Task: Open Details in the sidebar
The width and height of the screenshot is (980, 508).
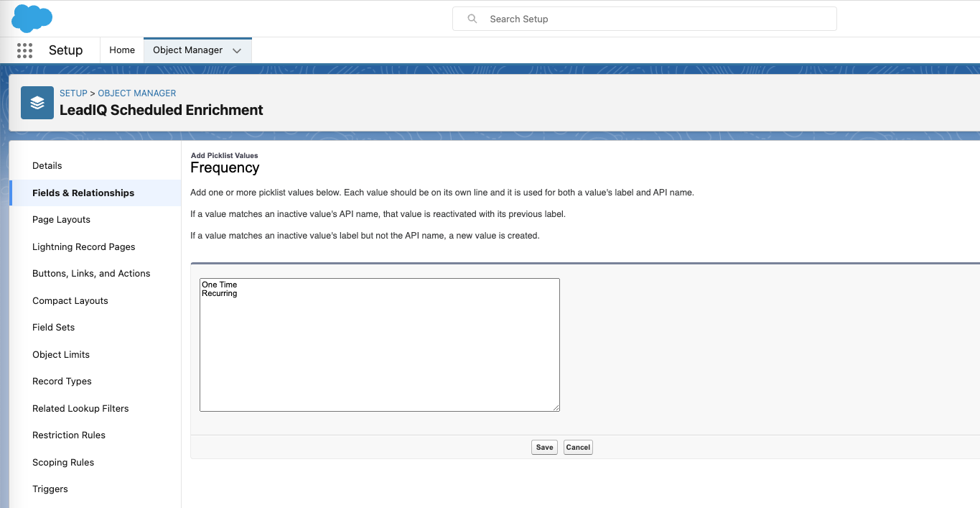Action: pos(47,166)
